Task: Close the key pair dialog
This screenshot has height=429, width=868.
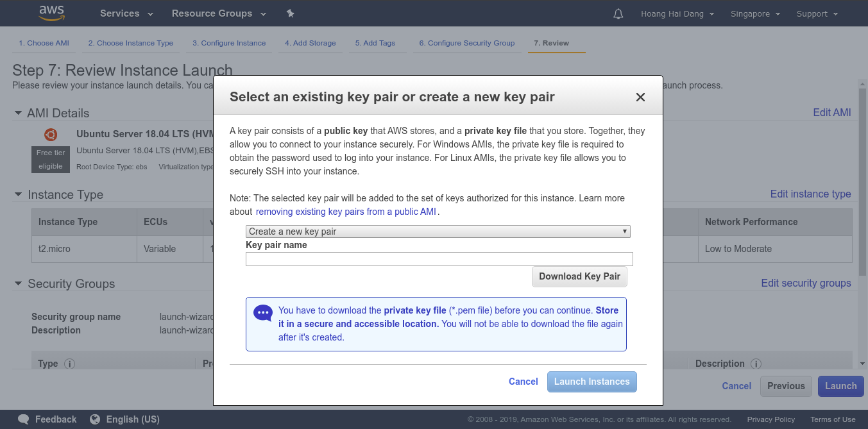Action: [640, 97]
